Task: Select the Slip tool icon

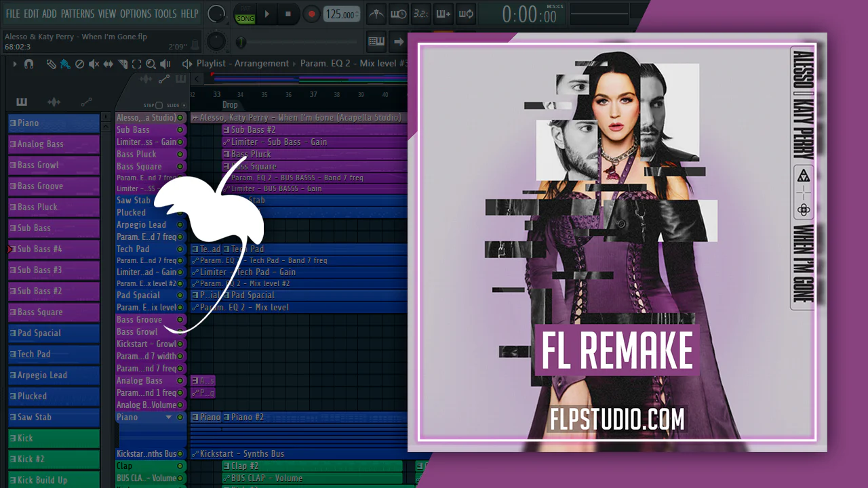Action: point(108,64)
